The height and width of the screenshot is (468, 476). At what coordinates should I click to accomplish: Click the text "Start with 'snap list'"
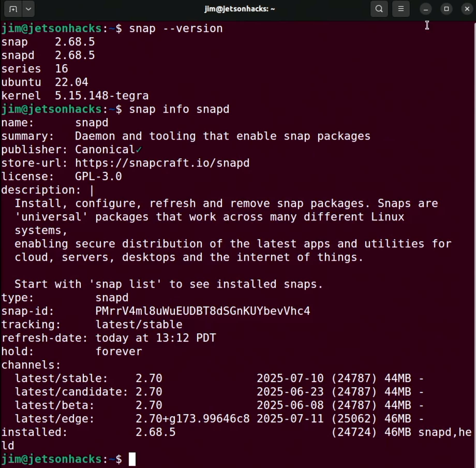point(88,284)
